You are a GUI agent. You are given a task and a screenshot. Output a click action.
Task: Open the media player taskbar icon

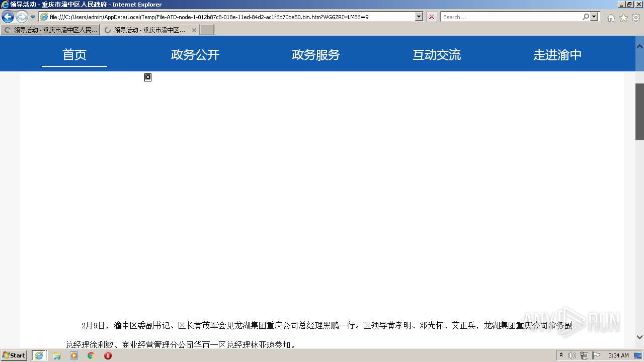tap(74, 355)
